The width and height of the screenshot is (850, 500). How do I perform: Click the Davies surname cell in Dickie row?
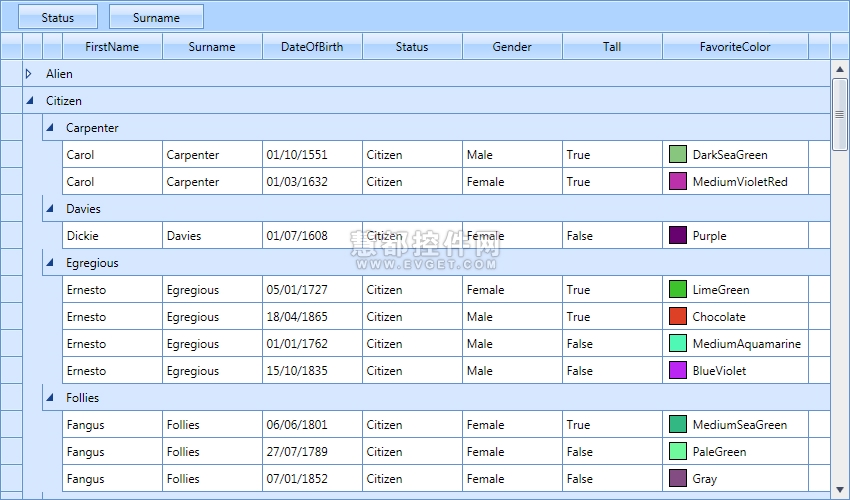[212, 235]
